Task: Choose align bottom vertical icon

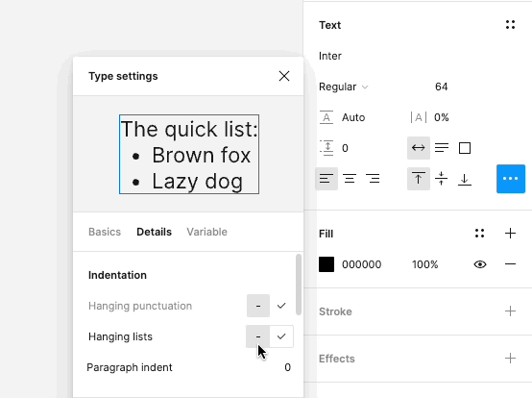Action: click(465, 179)
